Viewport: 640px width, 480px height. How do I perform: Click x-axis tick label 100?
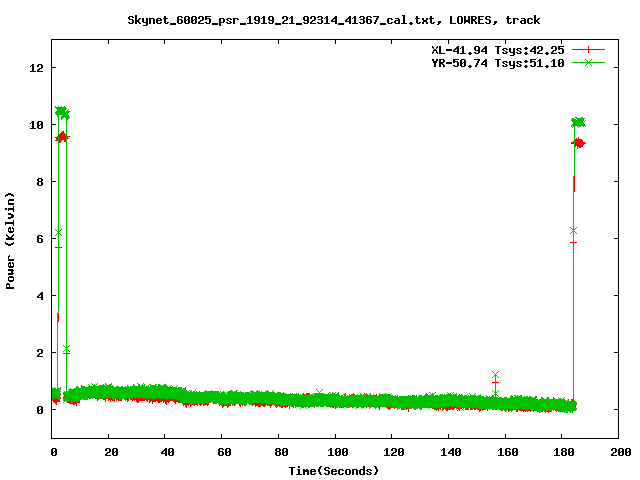point(338,452)
